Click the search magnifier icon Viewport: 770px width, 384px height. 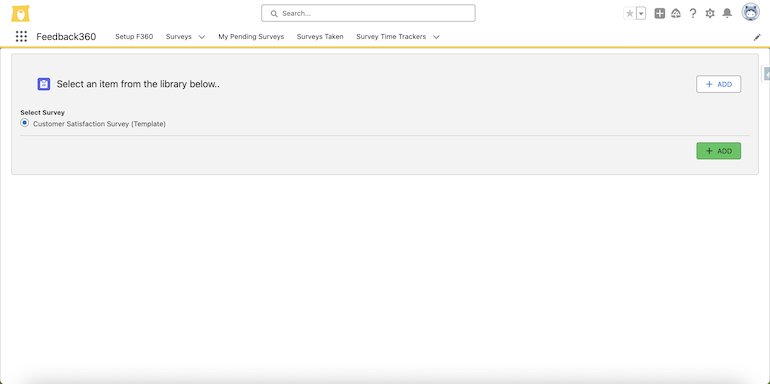point(274,14)
